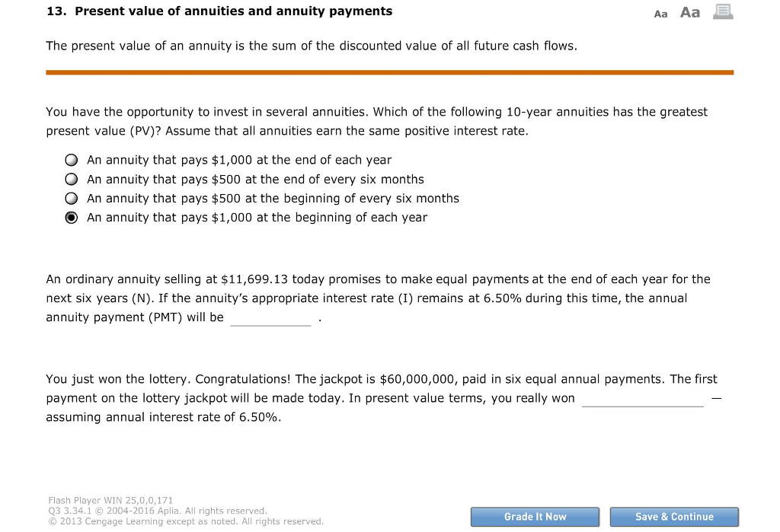Screen dimensions: 780x532
Task: Choose annuity paying $500 at beginning of six months
Action: 71,198
